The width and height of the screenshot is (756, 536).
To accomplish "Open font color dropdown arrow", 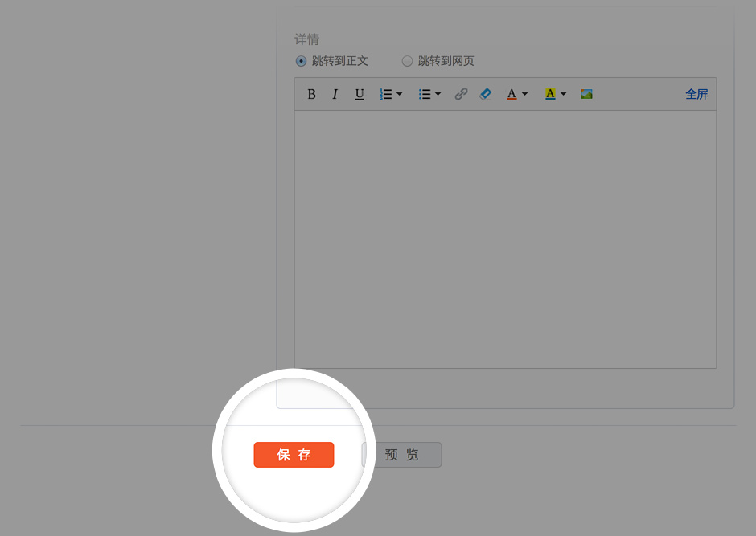I will coord(525,94).
